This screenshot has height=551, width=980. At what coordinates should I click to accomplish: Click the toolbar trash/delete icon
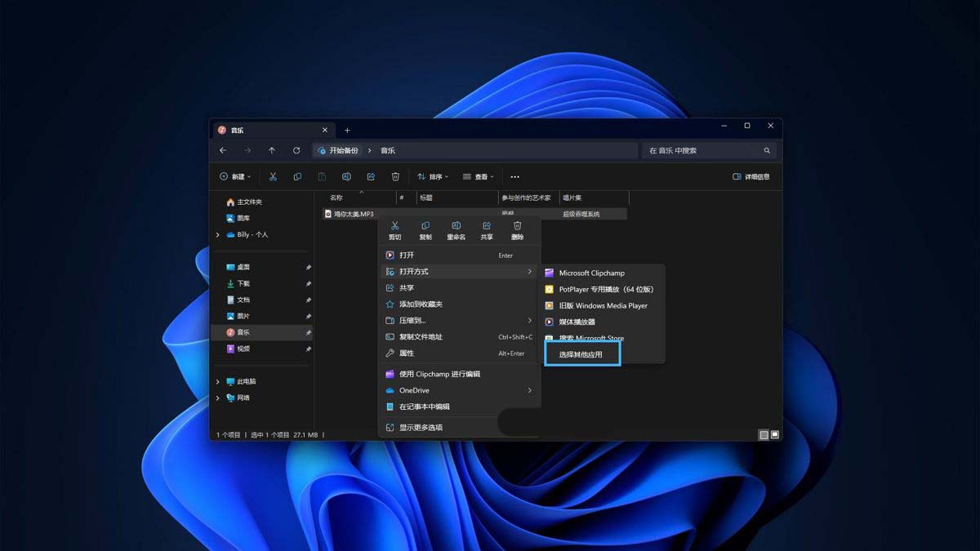tap(395, 176)
